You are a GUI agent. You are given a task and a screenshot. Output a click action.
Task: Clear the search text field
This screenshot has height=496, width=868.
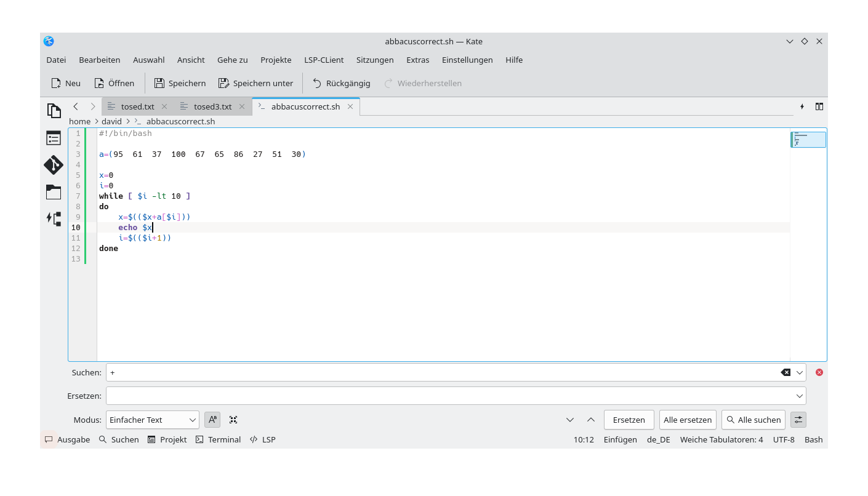pos(786,372)
